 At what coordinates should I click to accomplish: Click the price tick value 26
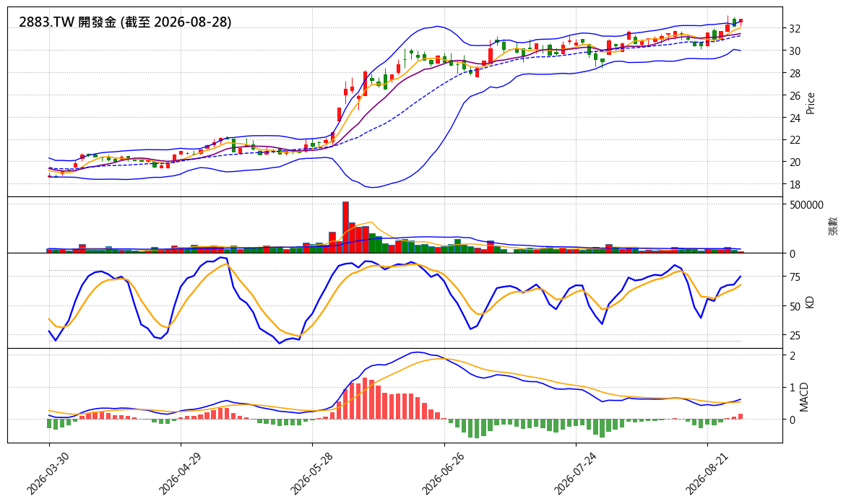click(x=795, y=96)
